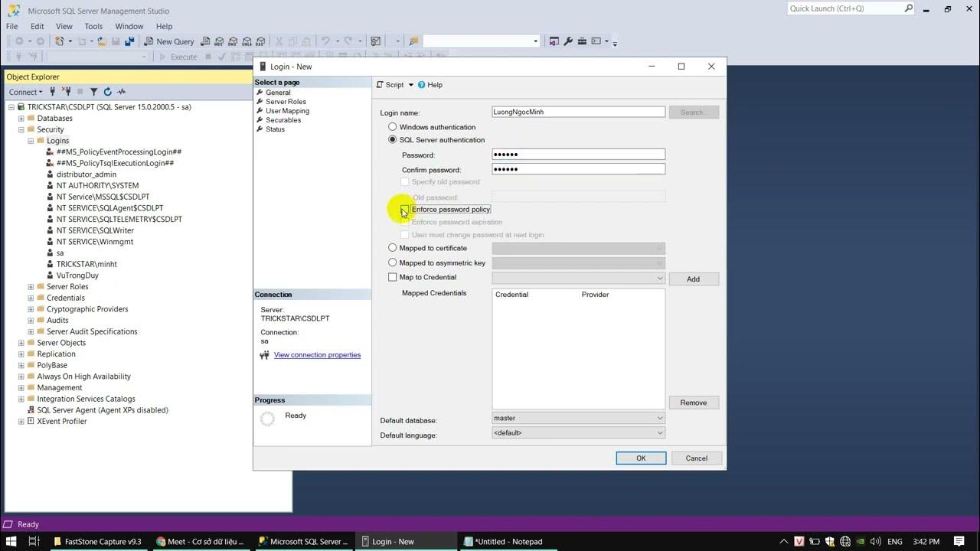The width and height of the screenshot is (980, 551).
Task: Collapse the Security tree node
Action: (21, 129)
